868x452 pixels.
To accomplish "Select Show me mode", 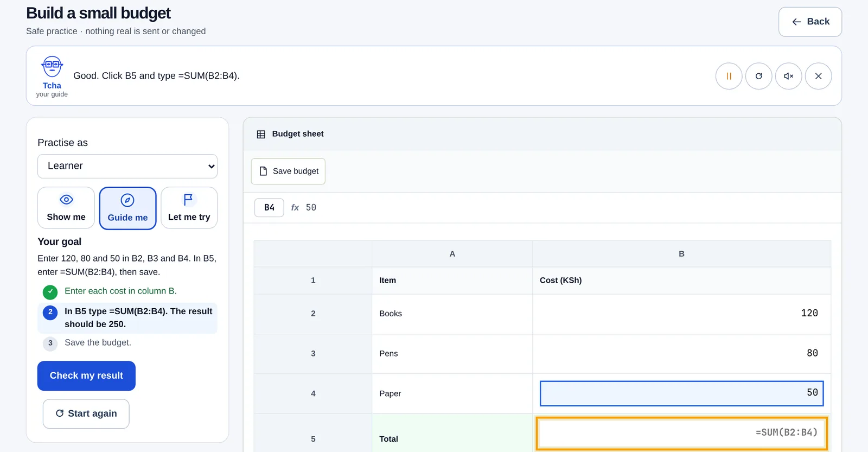I will pyautogui.click(x=66, y=208).
